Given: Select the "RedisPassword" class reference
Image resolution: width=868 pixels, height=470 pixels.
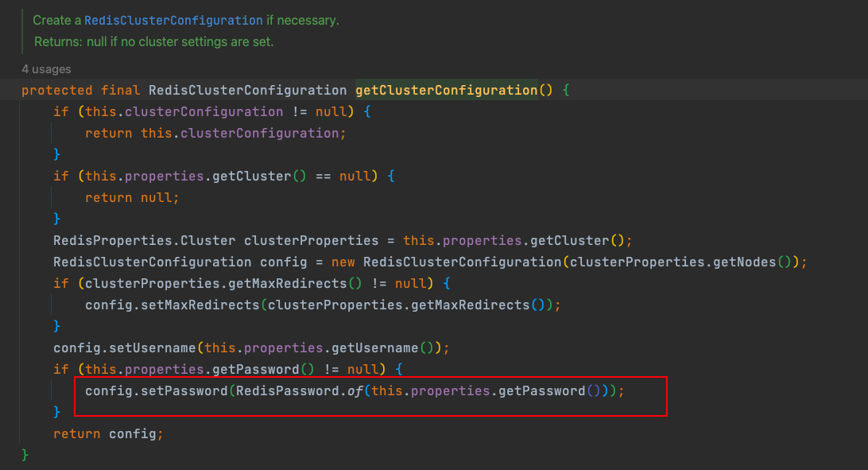Looking at the screenshot, I should 287,391.
